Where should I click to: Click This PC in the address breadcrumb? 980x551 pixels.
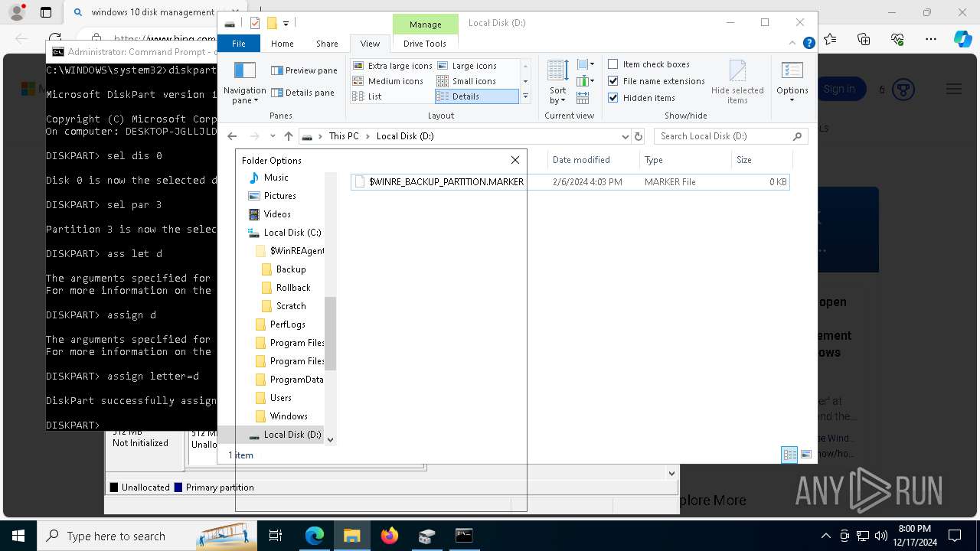click(344, 136)
